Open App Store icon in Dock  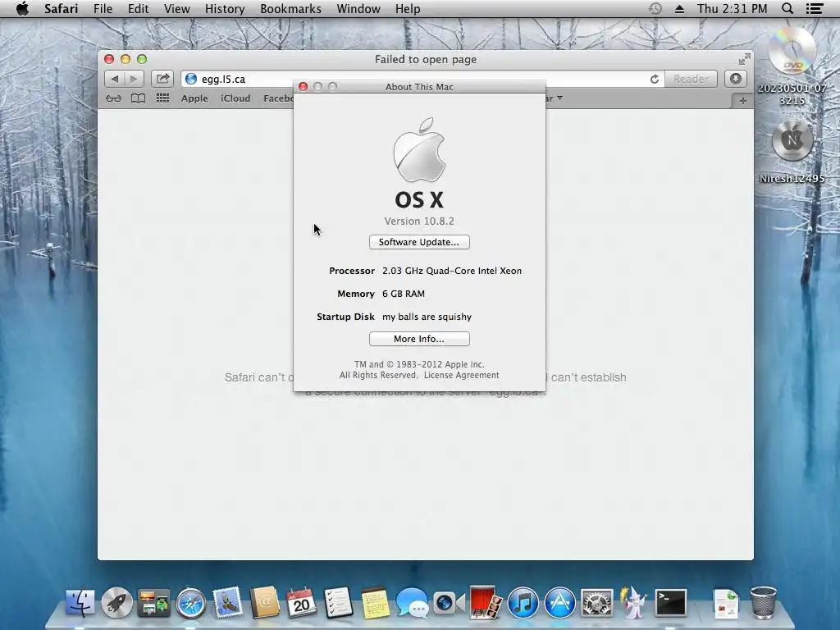[559, 603]
